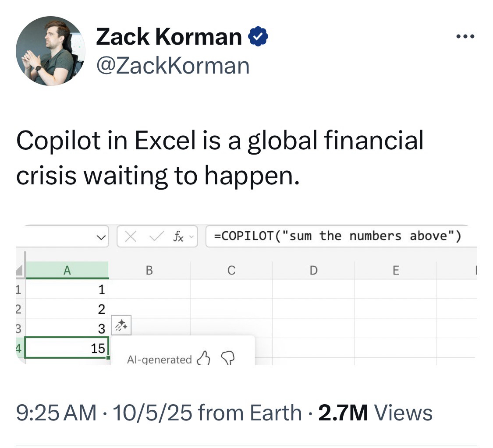Screen dimensions: 493x448
Task: Expand the small arrow next to fx
Action: [191, 237]
